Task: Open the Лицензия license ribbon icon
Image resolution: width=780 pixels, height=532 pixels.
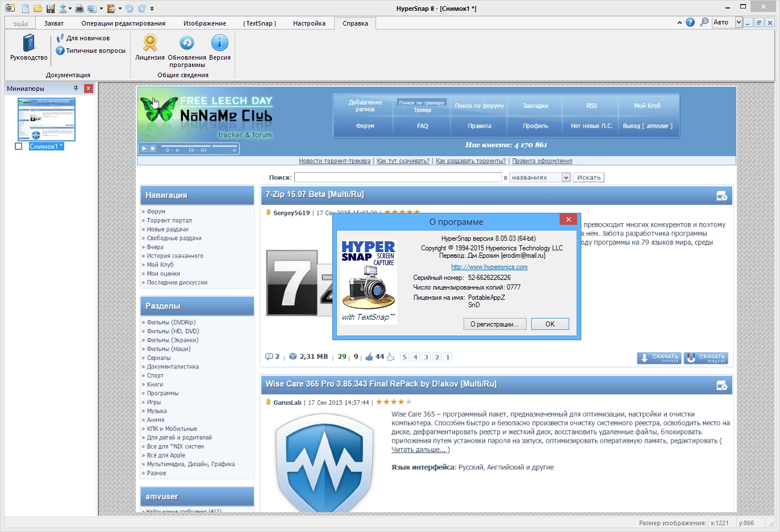Action: pyautogui.click(x=150, y=47)
